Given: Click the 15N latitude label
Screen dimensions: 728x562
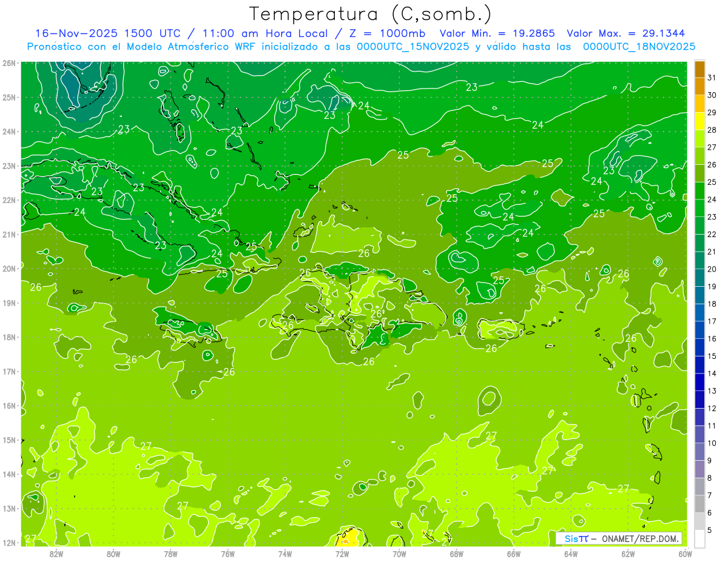Looking at the screenshot, I should click(9, 440).
